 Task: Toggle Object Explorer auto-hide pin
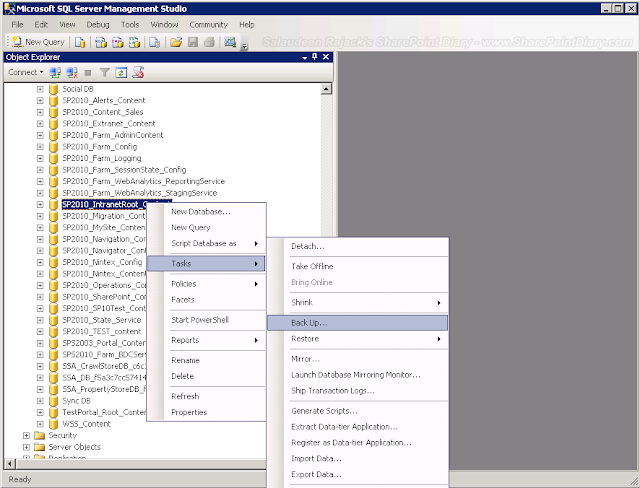coord(314,57)
